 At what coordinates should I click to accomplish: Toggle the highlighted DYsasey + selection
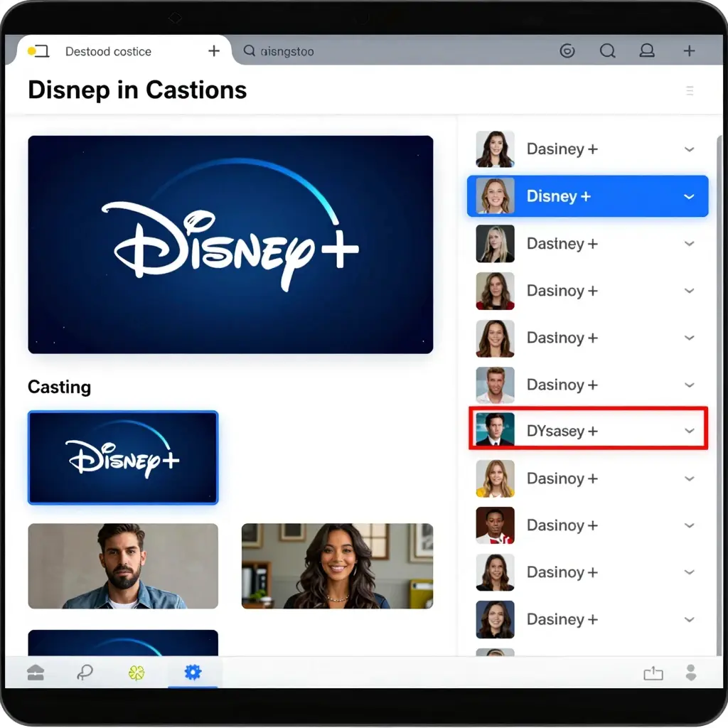coord(587,430)
